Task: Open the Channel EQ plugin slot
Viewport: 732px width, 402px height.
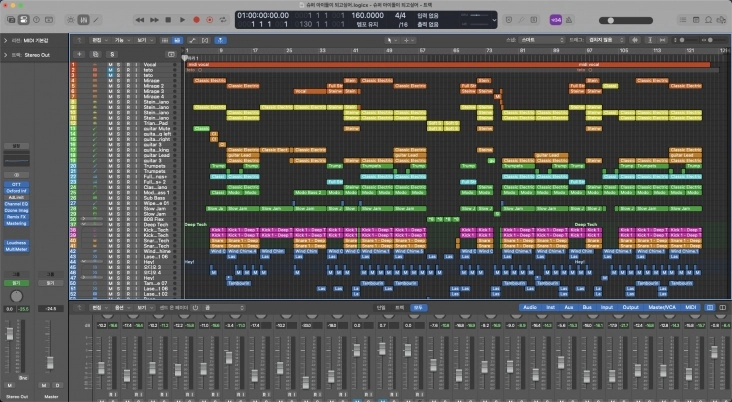Action: (16, 204)
